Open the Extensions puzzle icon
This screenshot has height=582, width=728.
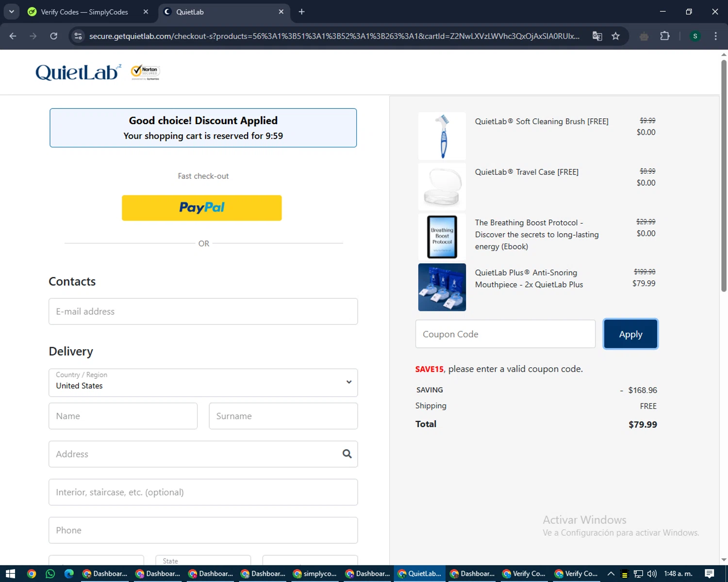click(665, 36)
